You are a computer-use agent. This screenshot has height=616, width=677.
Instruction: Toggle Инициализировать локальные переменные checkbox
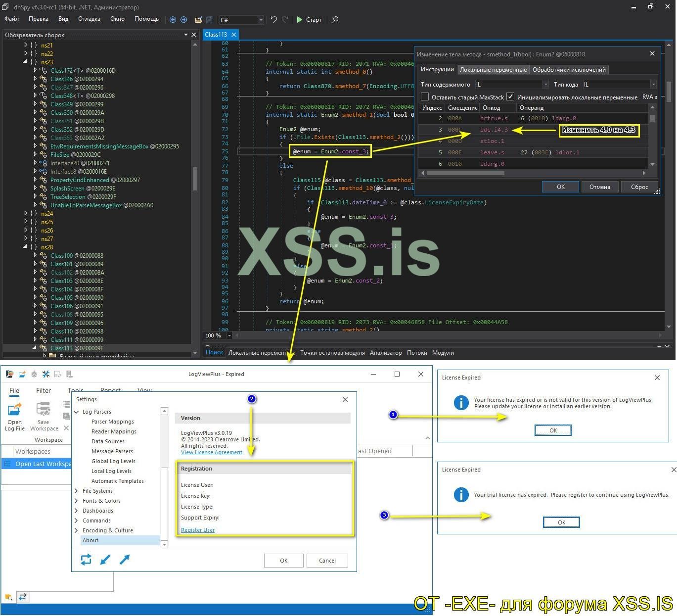coord(510,97)
